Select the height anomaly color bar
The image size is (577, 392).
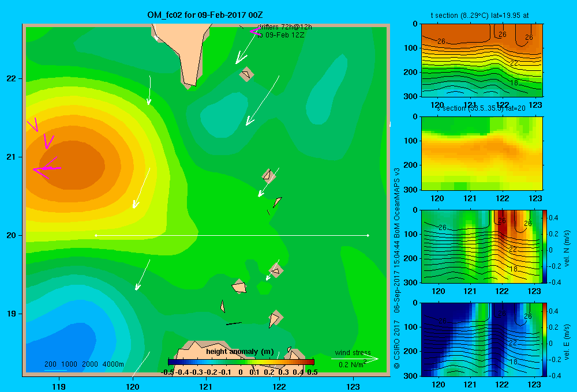[x=241, y=362]
